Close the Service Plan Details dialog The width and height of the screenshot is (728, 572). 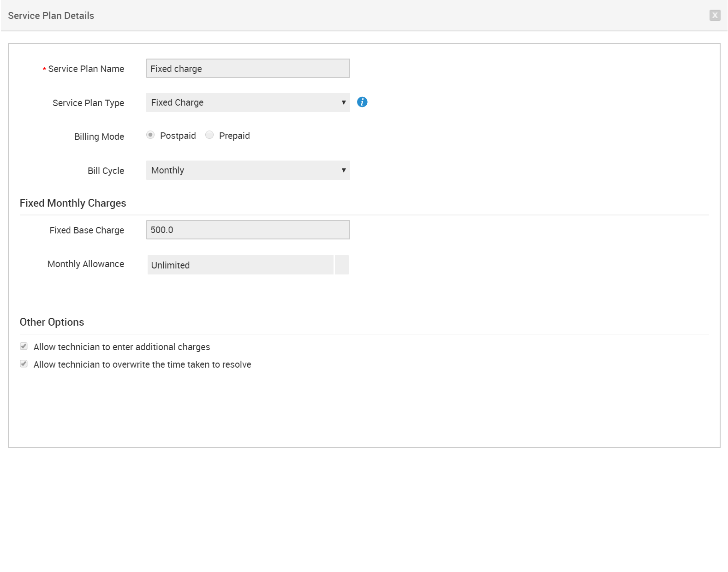[x=715, y=15]
